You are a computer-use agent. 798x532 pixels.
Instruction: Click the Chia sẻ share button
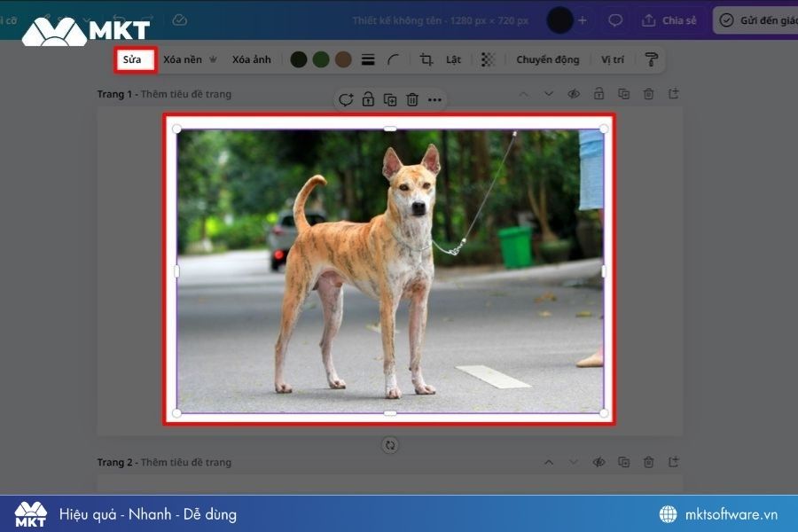(669, 20)
